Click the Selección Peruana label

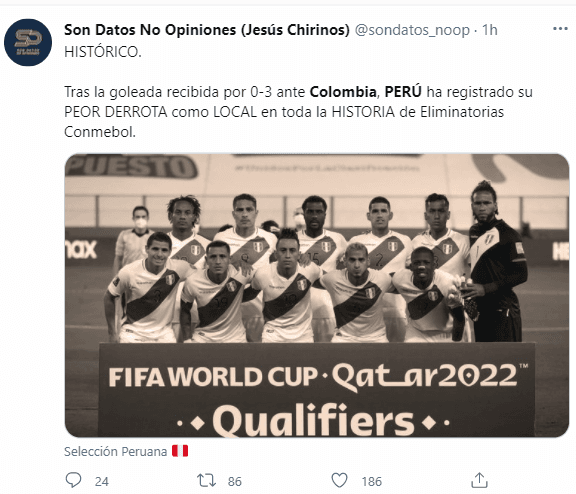[x=115, y=451]
